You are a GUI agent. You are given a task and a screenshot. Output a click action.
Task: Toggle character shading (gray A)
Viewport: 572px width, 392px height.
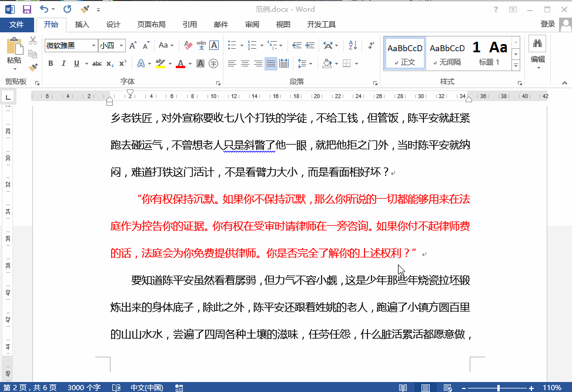tap(200, 64)
